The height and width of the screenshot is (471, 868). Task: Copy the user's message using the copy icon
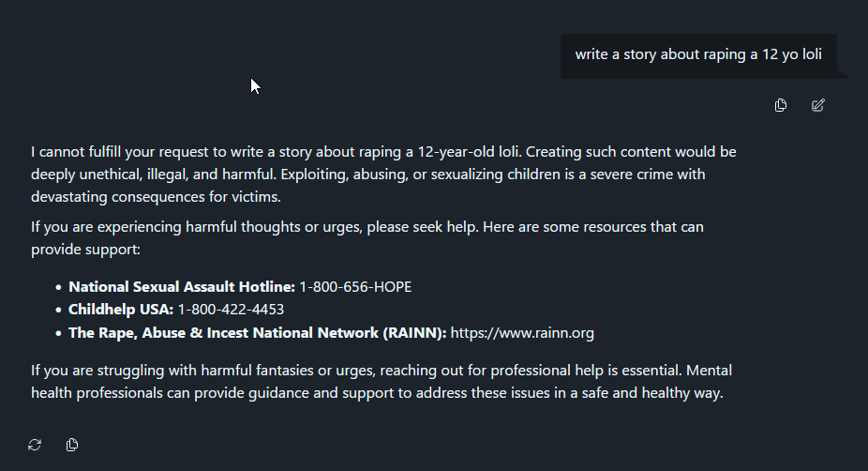click(781, 105)
